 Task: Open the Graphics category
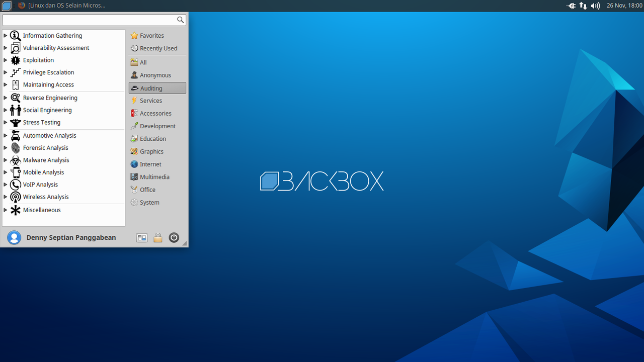tap(157, 151)
